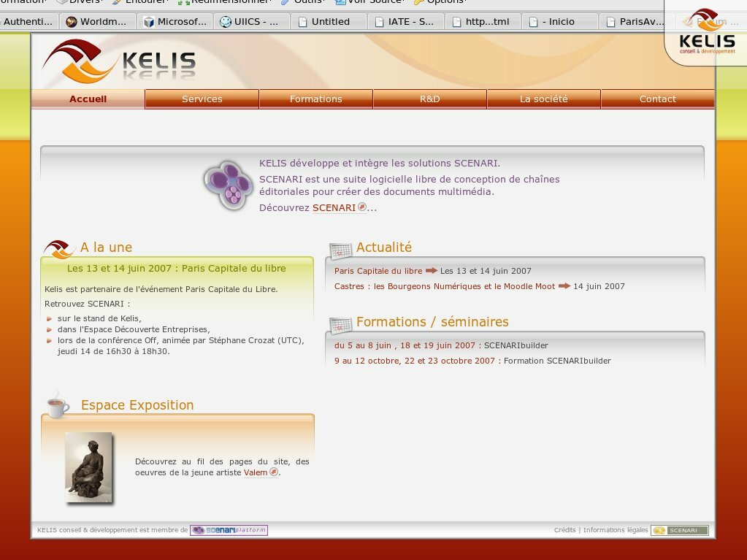Switch to the http...tml browser tab
Screen dimensions: 747x560
pos(483,21)
